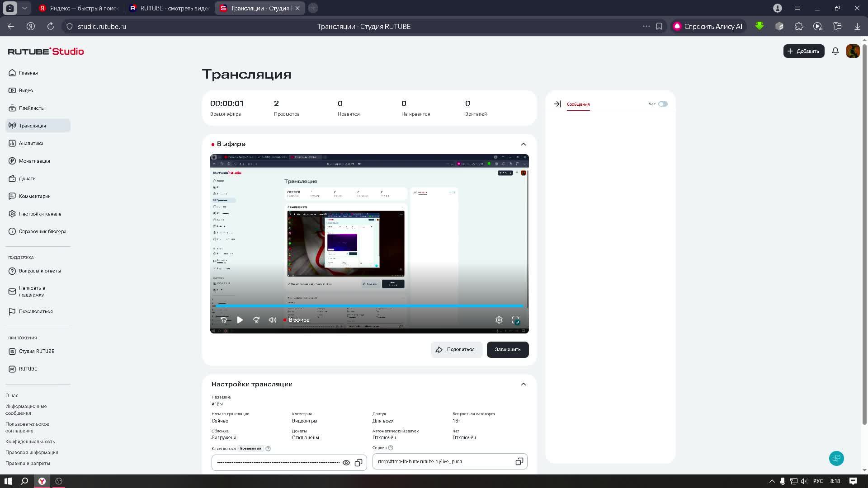Reveal the stream key with eye icon
This screenshot has height=488, width=868.
click(x=346, y=463)
